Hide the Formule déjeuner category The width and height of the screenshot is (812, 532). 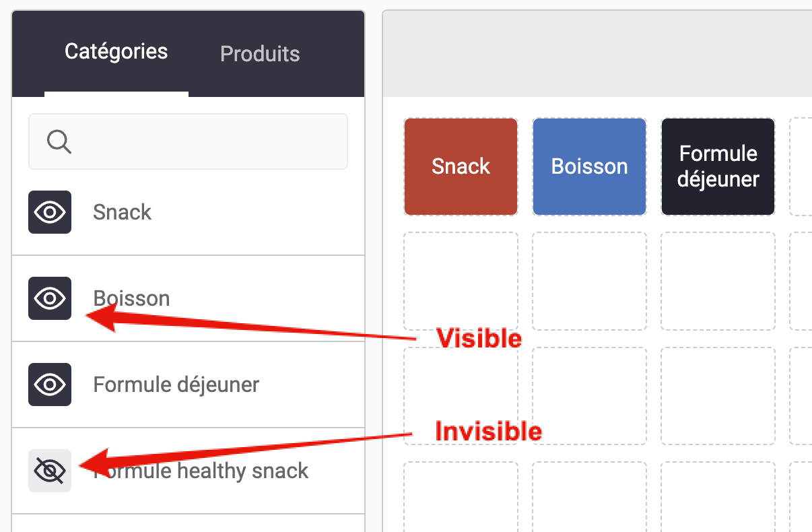click(50, 385)
